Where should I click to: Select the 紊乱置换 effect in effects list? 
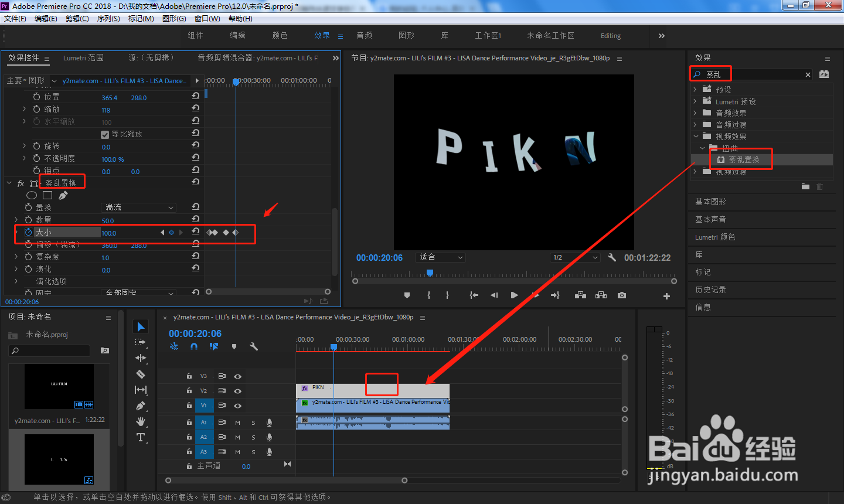(x=743, y=159)
